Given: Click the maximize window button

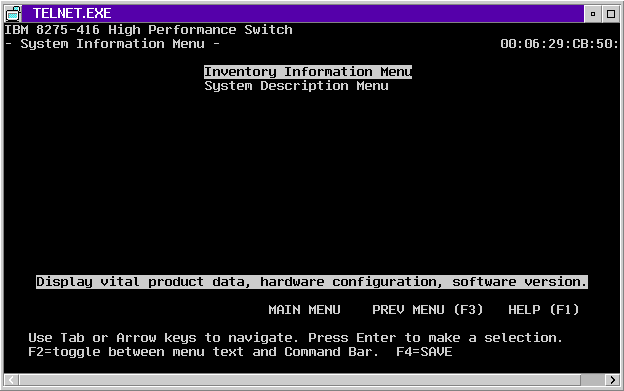Looking at the screenshot, I should click(611, 14).
